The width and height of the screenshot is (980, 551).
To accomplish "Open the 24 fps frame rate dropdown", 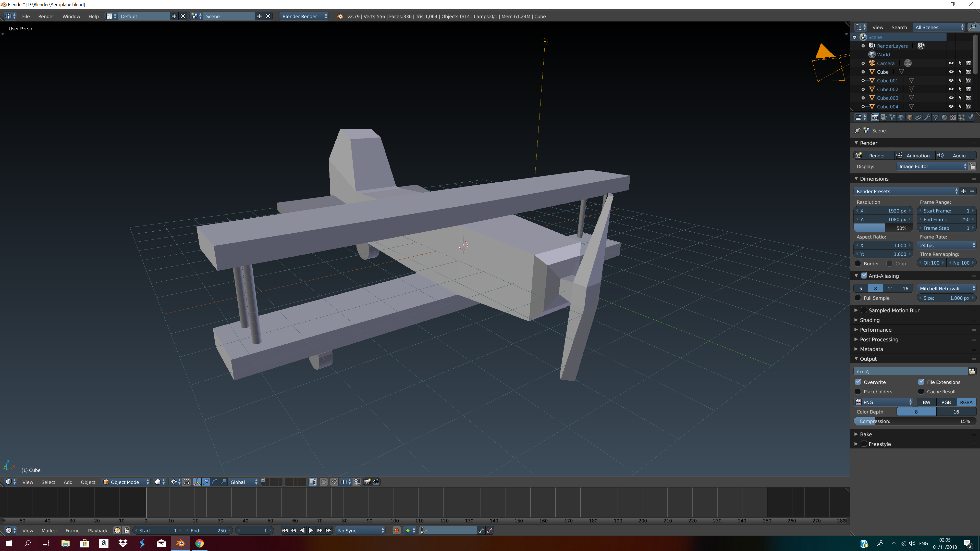I will (946, 245).
